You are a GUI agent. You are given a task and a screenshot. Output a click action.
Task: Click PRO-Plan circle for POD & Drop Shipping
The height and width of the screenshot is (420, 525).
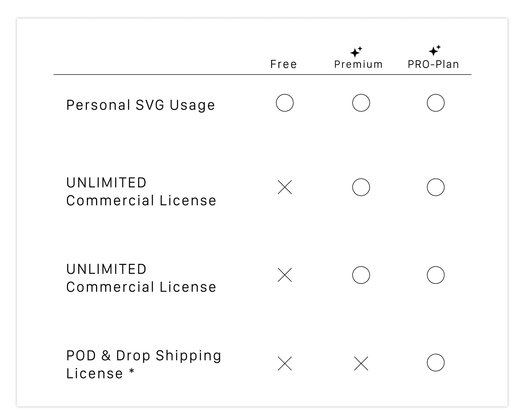coord(435,363)
